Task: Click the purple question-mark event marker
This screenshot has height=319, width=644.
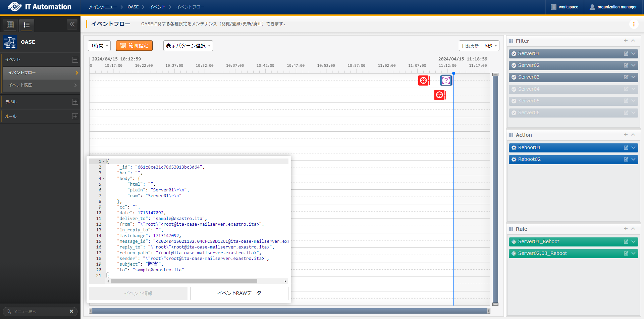Action: tap(446, 81)
